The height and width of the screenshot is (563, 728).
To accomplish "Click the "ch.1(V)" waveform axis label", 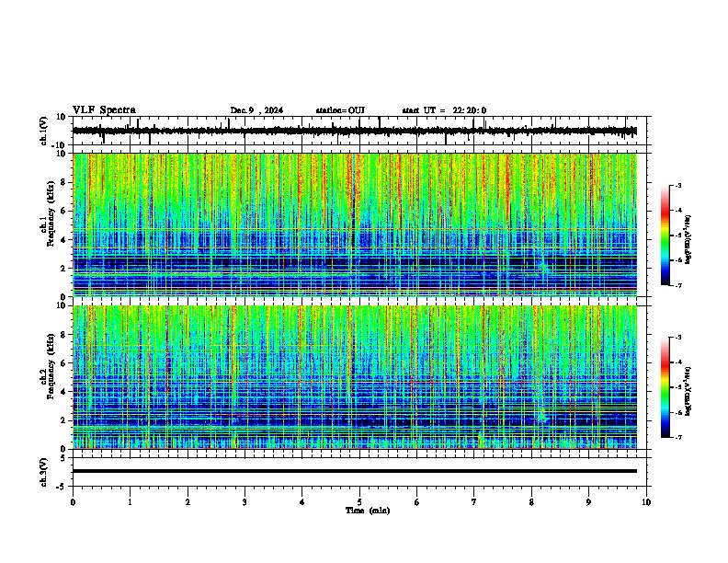I will [44, 131].
